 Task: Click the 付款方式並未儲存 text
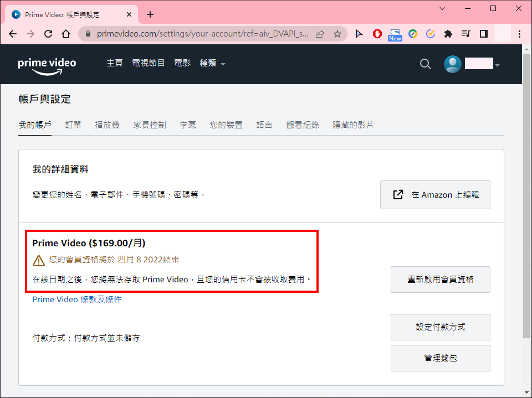[x=107, y=338]
